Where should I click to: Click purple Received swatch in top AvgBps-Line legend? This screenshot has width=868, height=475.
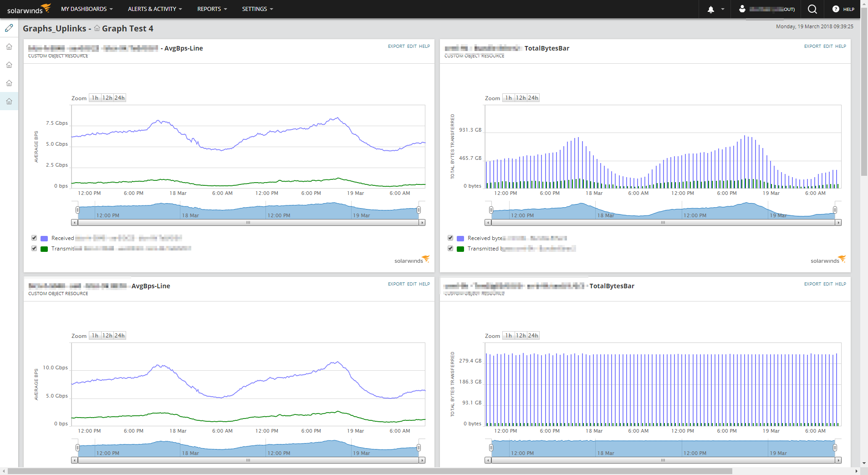click(x=44, y=238)
